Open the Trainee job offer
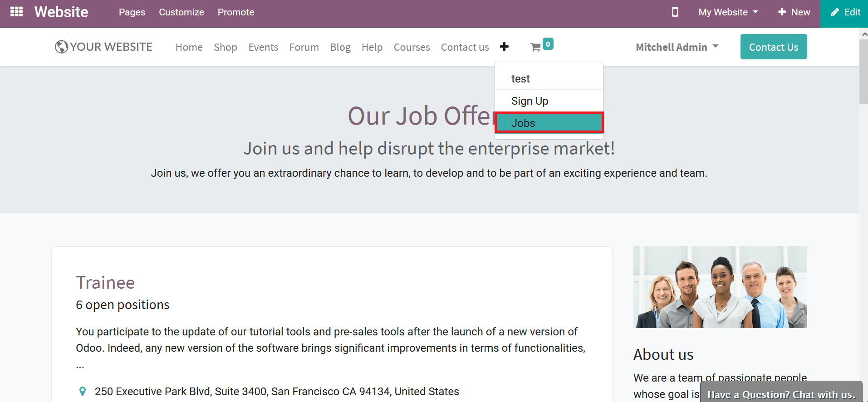Screen dimensions: 868x402 pos(105,283)
